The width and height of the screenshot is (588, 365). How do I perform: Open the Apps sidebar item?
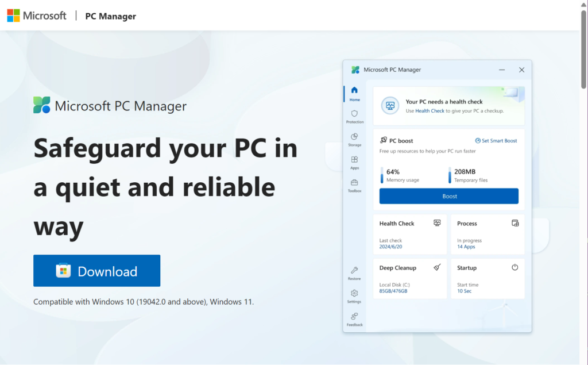coord(354,163)
